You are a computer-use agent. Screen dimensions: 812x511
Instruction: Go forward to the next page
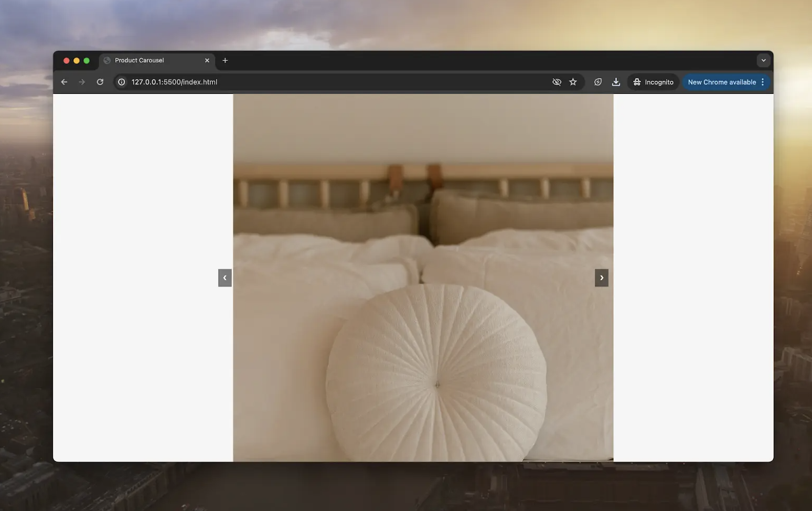point(82,82)
